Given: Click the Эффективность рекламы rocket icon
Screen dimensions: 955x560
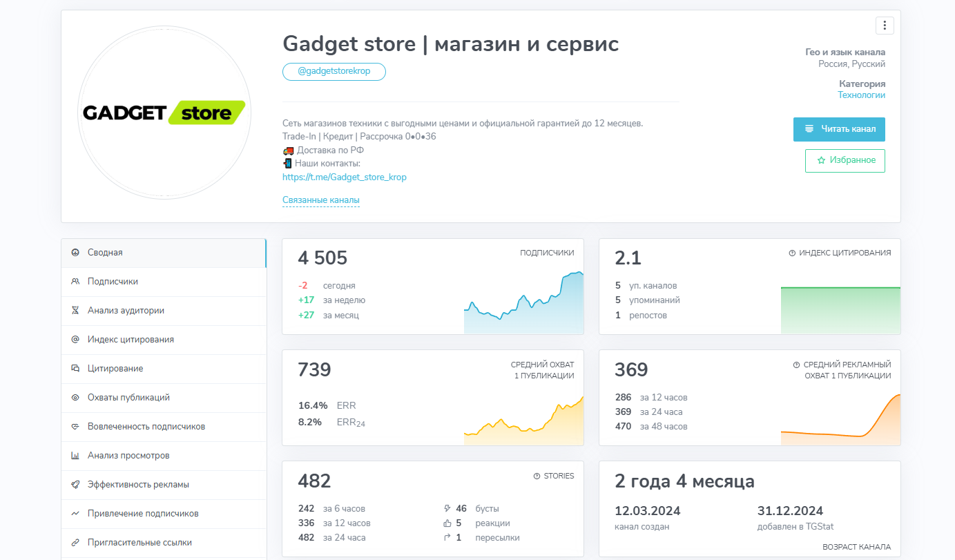Looking at the screenshot, I should pyautogui.click(x=75, y=485).
